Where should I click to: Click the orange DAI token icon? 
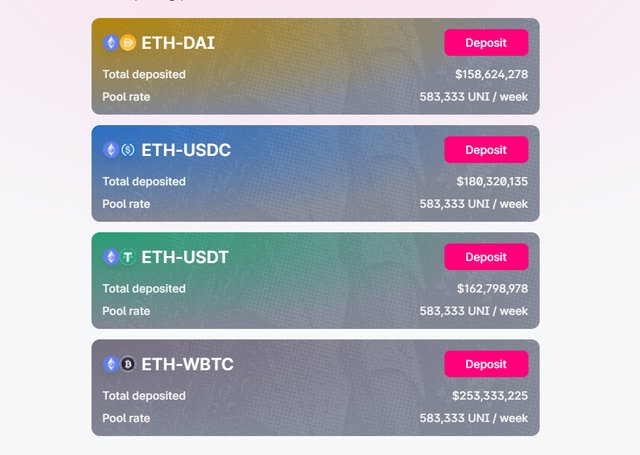[128, 43]
